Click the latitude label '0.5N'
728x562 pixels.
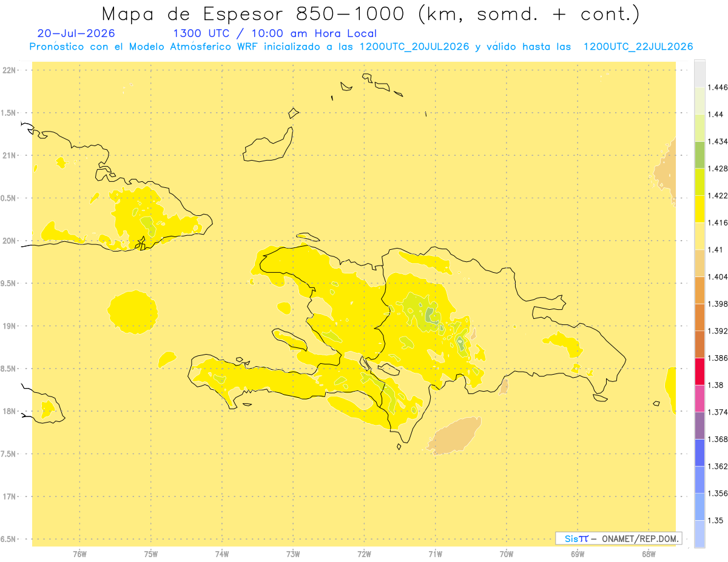click(9, 198)
